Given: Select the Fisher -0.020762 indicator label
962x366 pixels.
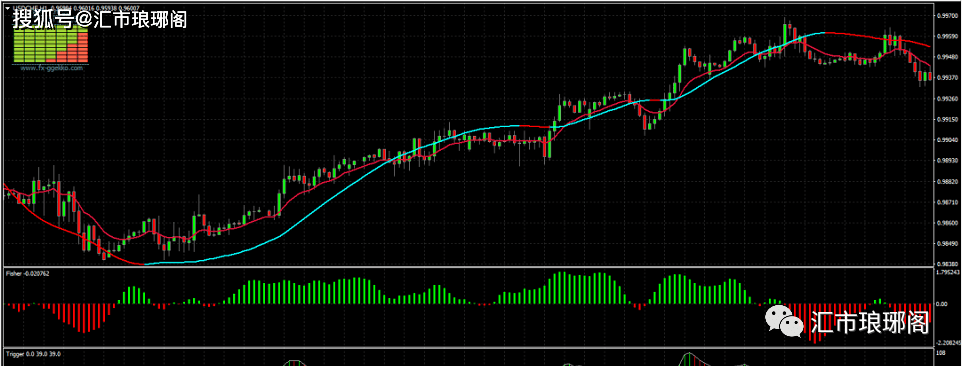Looking at the screenshot, I should pos(27,272).
